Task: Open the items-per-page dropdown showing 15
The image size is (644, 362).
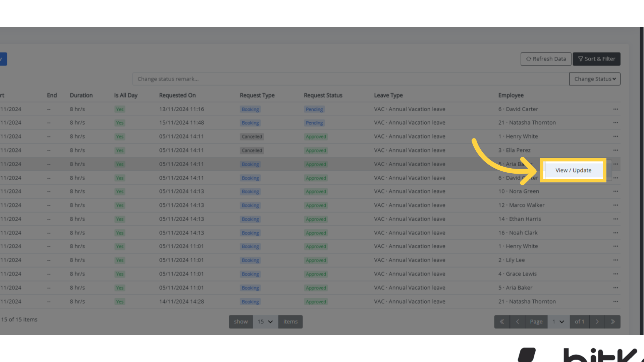Action: [x=265, y=321]
